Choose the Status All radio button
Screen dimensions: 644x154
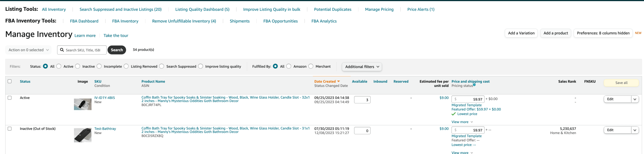45,66
